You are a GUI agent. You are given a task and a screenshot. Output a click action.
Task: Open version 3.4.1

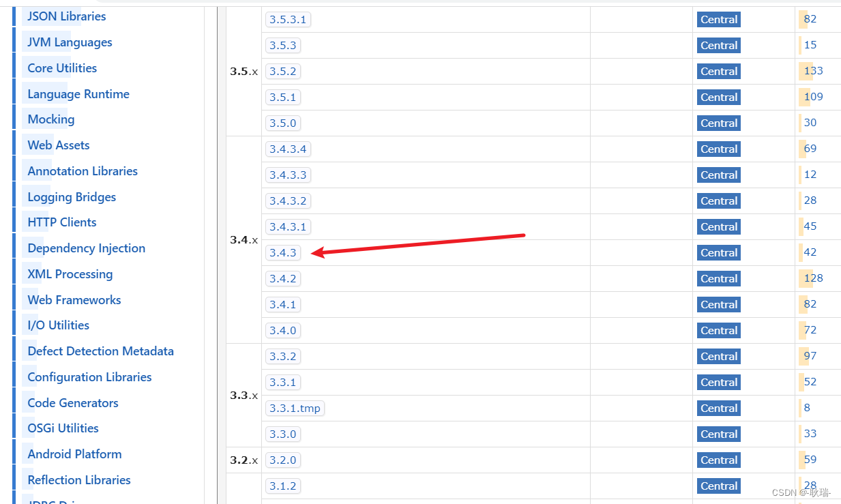click(x=282, y=305)
